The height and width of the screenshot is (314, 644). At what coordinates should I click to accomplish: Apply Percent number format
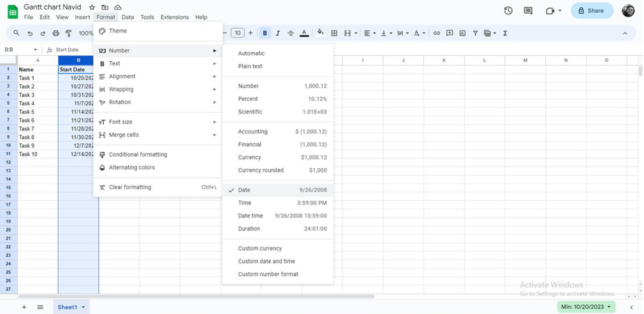point(278,99)
